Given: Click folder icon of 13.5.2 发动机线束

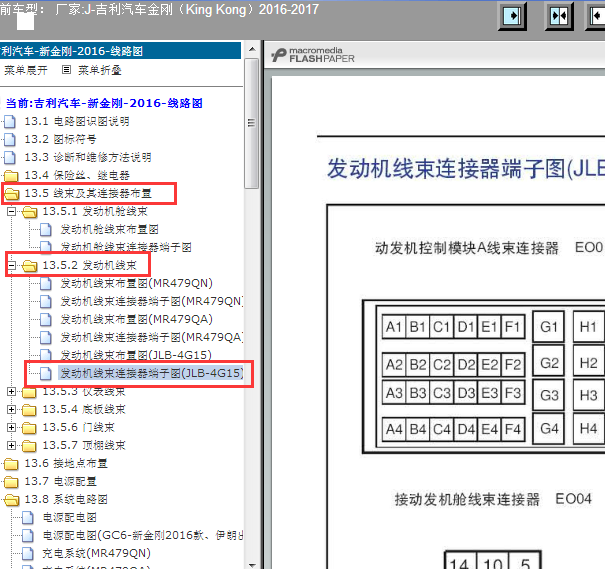Looking at the screenshot, I should [30, 265].
